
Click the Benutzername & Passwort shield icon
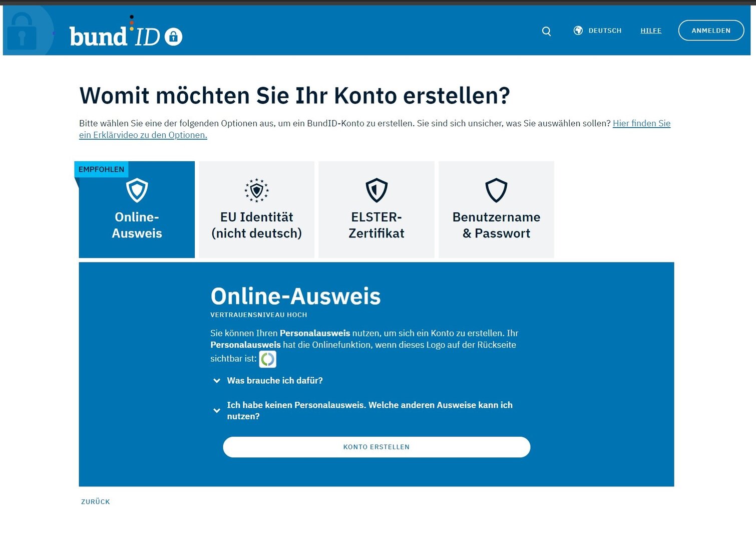pyautogui.click(x=496, y=190)
